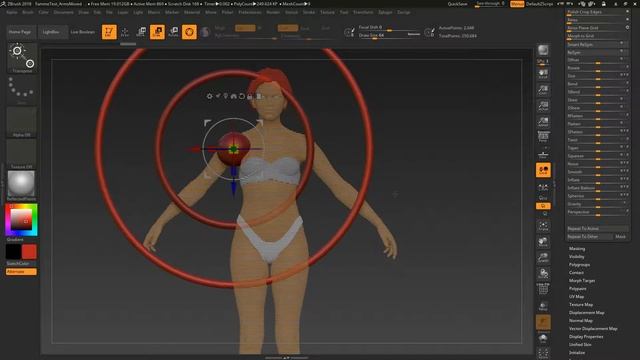Click the Live Boolean button
The height and width of the screenshot is (360, 640).
click(x=82, y=32)
